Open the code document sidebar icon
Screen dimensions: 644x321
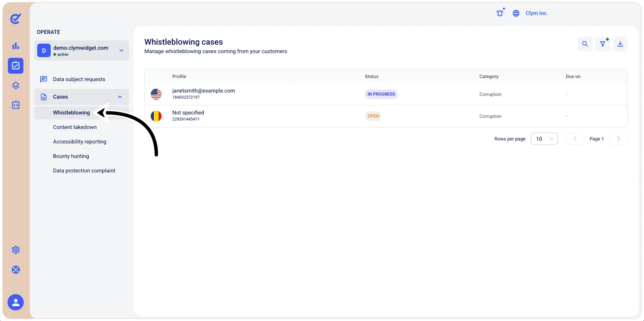pyautogui.click(x=16, y=105)
